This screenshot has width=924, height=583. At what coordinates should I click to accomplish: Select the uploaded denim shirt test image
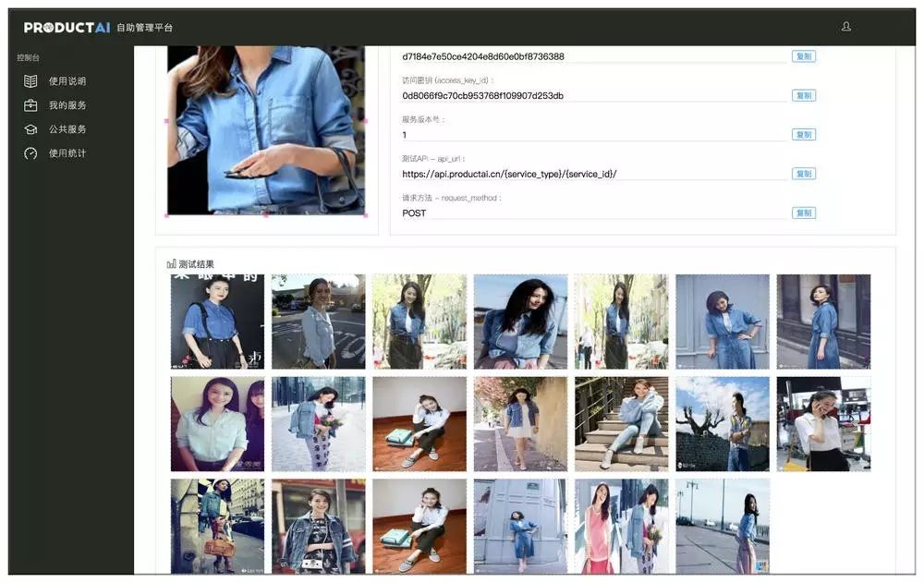point(266,131)
